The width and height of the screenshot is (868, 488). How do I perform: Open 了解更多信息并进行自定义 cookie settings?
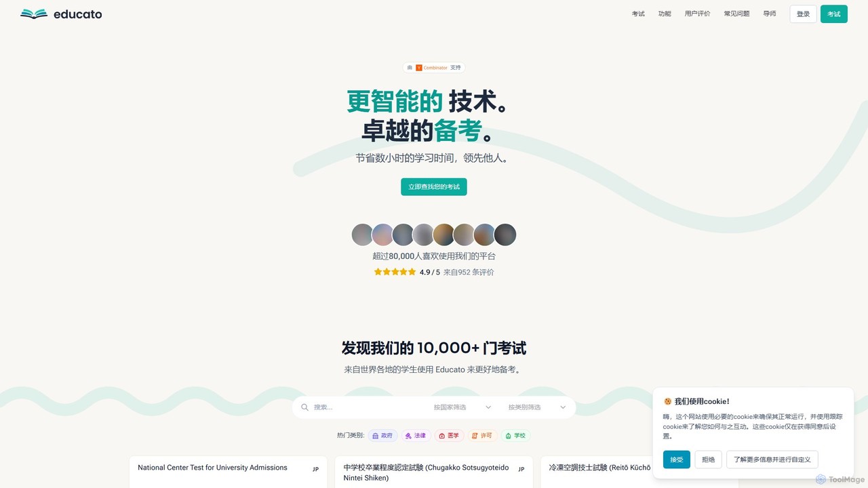point(772,460)
